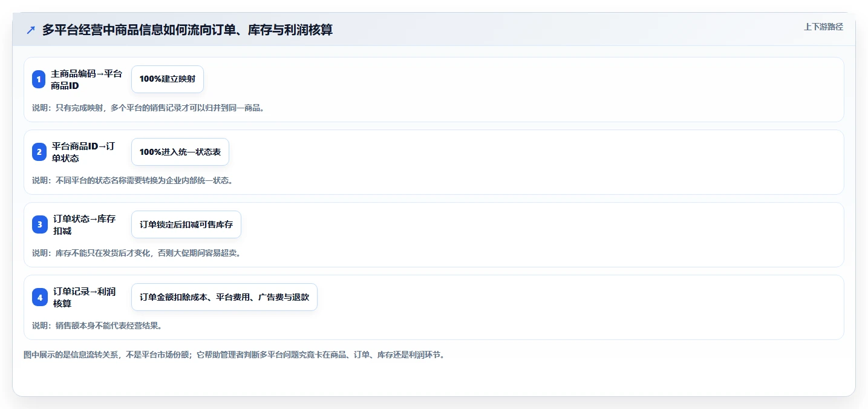
Task: Select the 主商品编码→平台商品ID step title
Action: (x=87, y=79)
